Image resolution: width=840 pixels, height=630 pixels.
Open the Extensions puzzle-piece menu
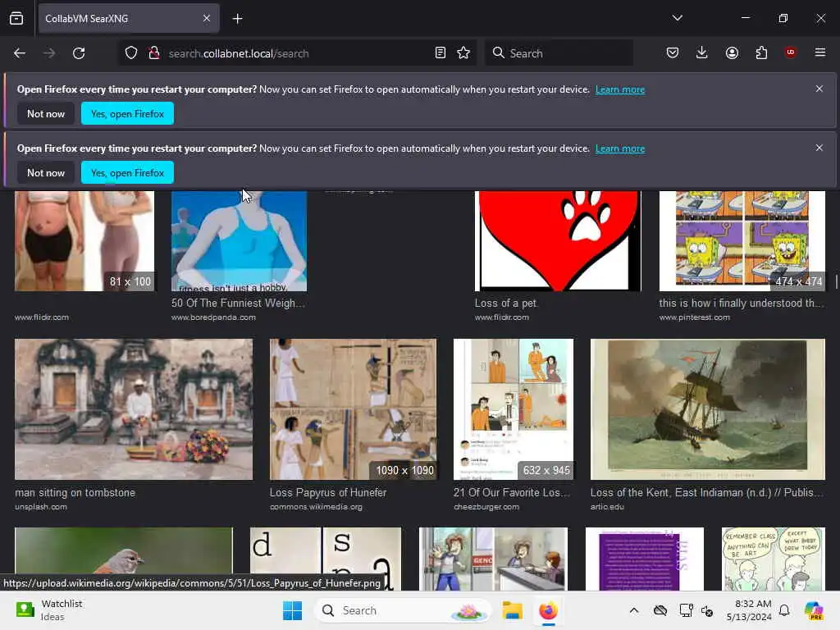click(x=761, y=52)
